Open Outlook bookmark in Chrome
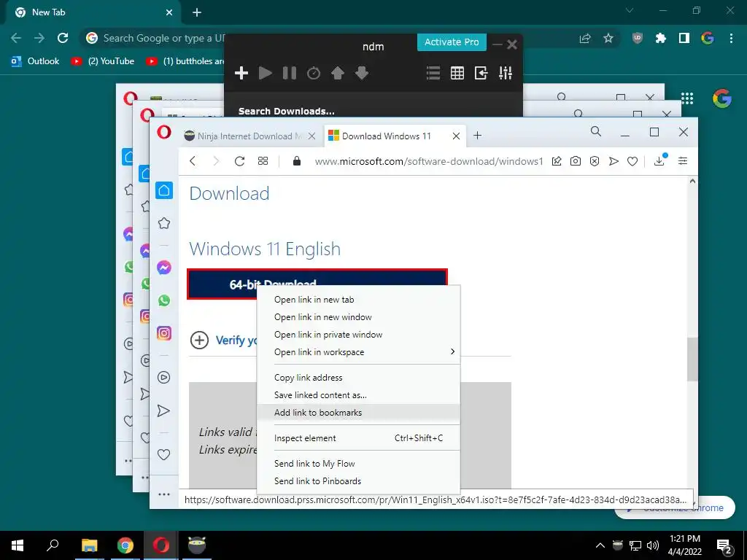This screenshot has width=747, height=560. click(x=35, y=61)
